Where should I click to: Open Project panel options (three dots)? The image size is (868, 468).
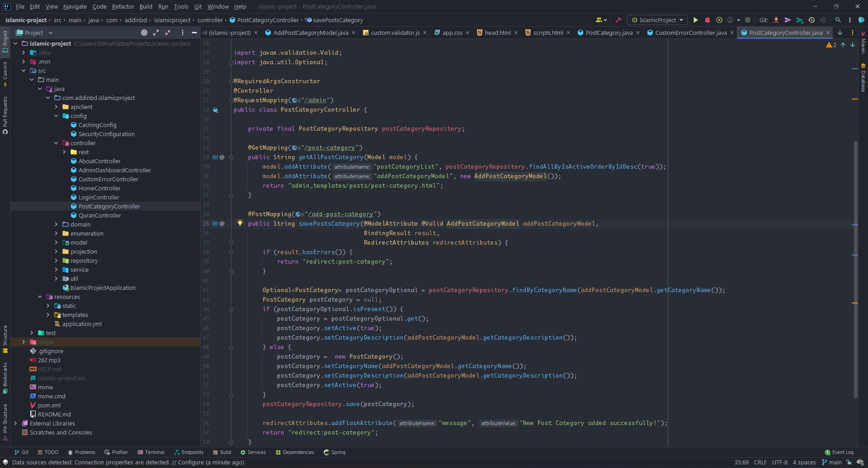click(x=182, y=33)
